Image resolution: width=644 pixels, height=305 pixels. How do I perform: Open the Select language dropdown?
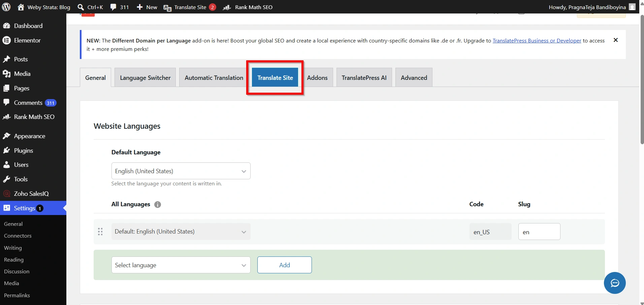coord(181,265)
